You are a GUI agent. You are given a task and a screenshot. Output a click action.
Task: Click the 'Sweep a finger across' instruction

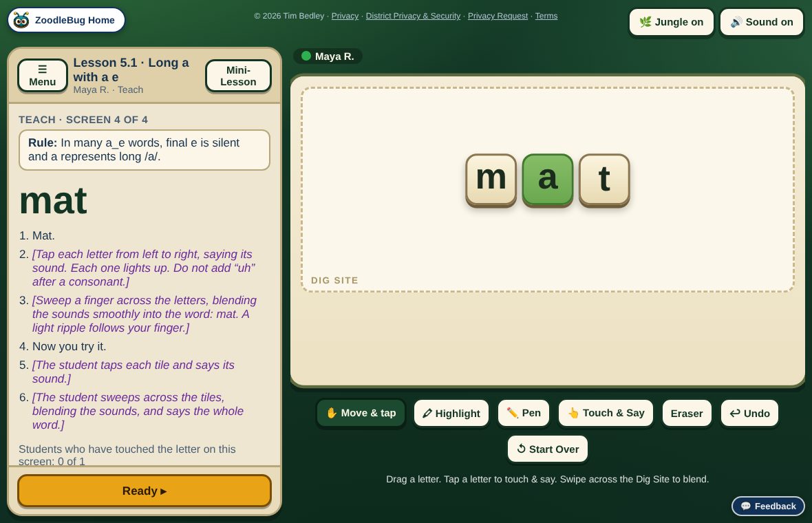coord(145,314)
